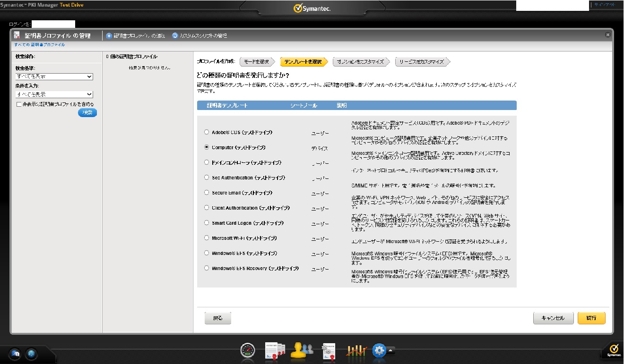This screenshot has width=624, height=364.
Task: Open the users icon in bottom dock
Action: coord(302,350)
